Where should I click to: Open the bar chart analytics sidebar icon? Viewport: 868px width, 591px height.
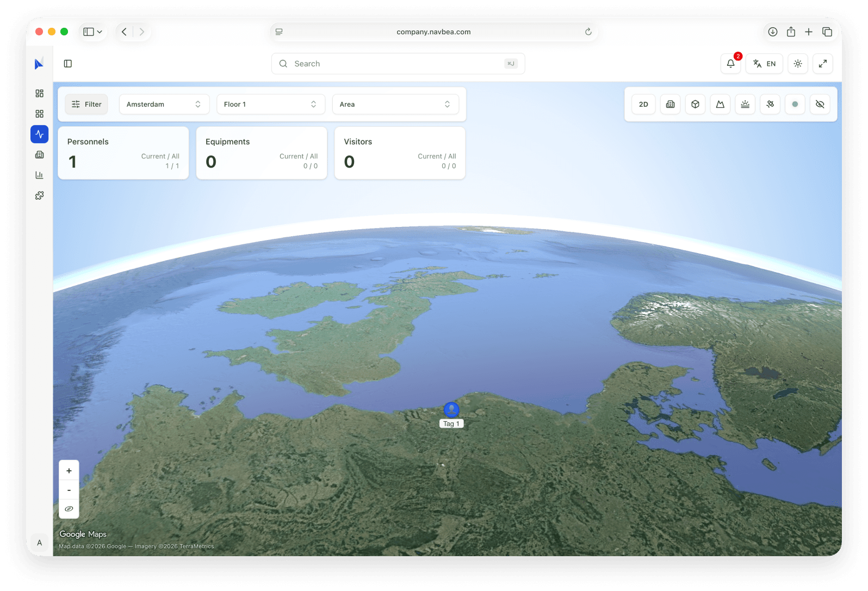click(39, 175)
